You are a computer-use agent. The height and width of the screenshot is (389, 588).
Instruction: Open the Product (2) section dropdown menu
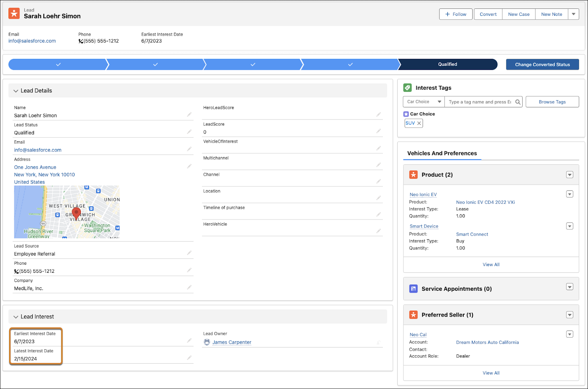pos(570,175)
